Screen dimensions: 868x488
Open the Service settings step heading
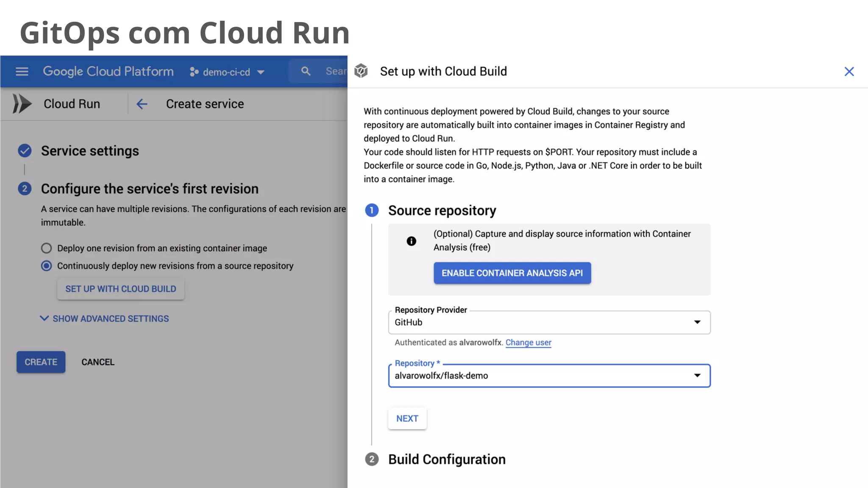(90, 151)
